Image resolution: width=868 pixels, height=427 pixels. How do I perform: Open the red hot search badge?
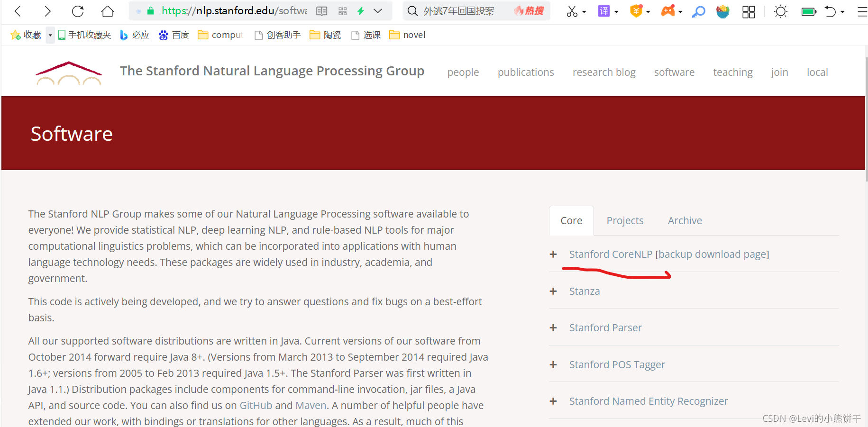[x=529, y=11]
